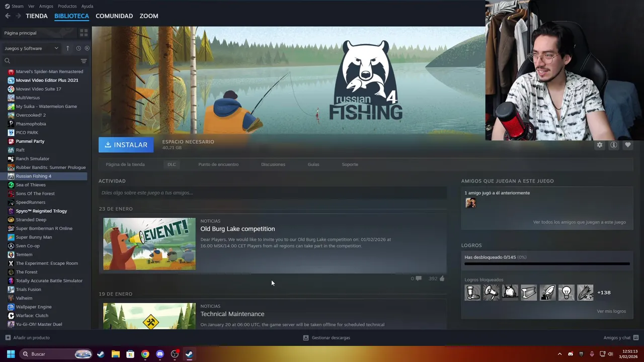Screen dimensions: 644x362
Task: Open the game info icon
Action: tap(613, 145)
